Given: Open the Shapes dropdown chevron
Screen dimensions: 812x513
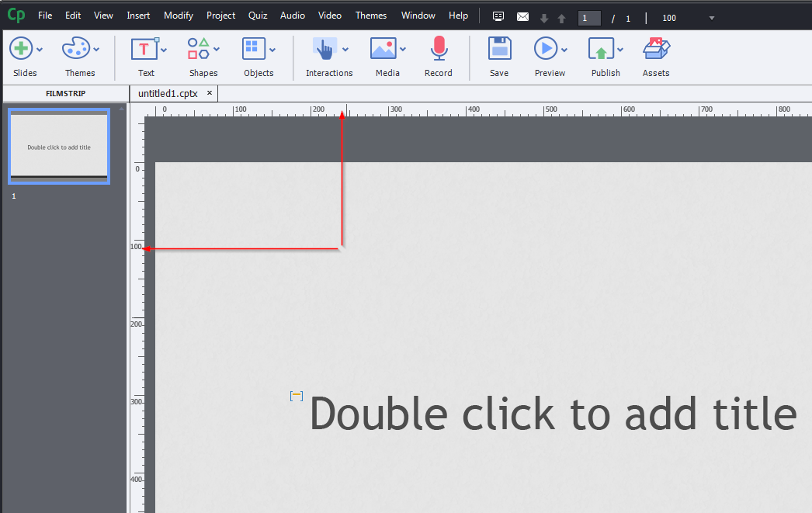Looking at the screenshot, I should pyautogui.click(x=216, y=48).
